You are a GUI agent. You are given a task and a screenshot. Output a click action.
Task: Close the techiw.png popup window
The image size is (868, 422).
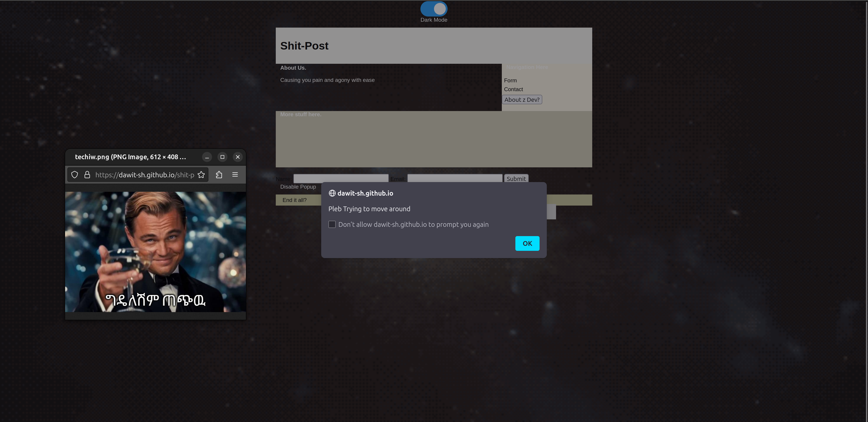[238, 157]
